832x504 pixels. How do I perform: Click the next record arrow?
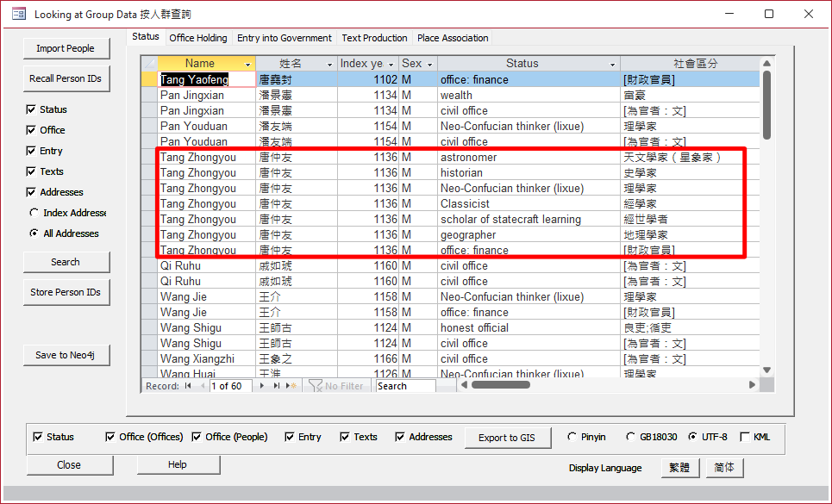262,386
